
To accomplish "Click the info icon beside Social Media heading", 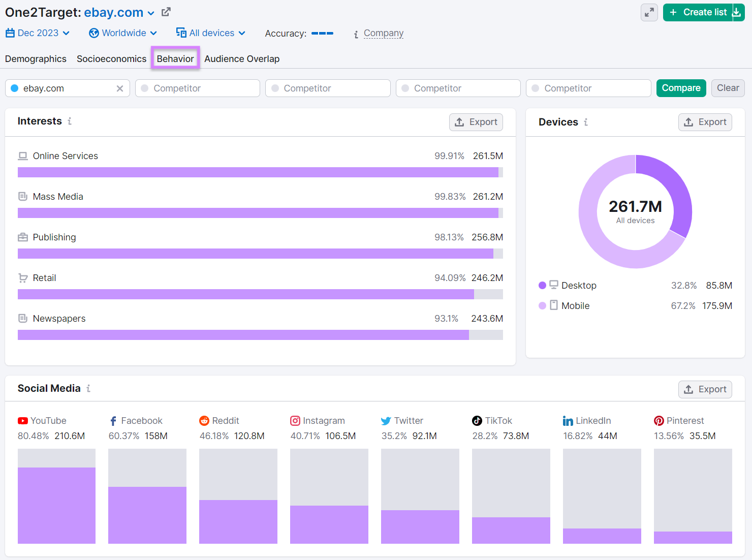I will pyautogui.click(x=88, y=388).
